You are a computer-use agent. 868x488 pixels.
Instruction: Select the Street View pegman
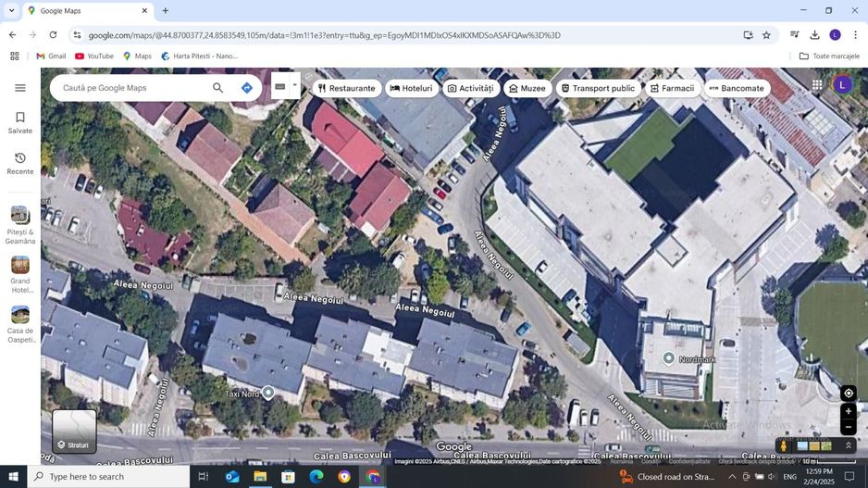783,445
